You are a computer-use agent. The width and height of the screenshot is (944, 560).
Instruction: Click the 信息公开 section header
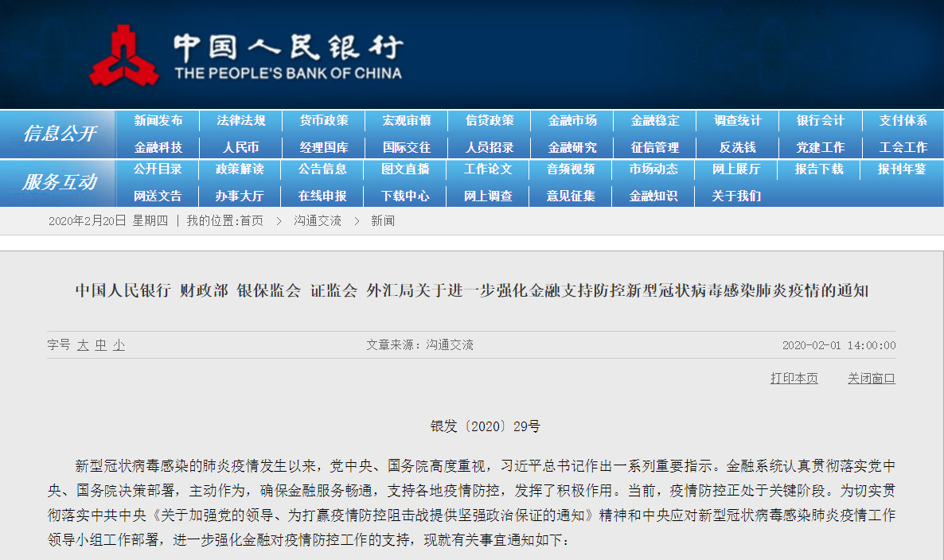click(x=59, y=134)
